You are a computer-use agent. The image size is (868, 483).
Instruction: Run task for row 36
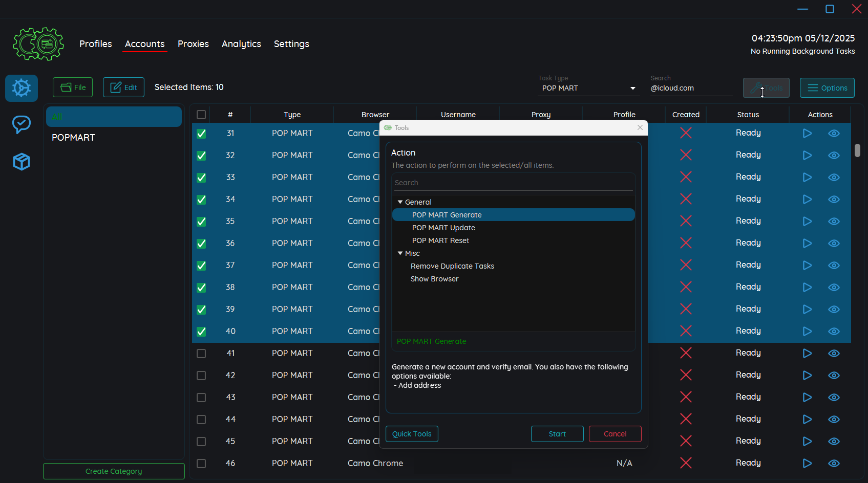point(807,243)
